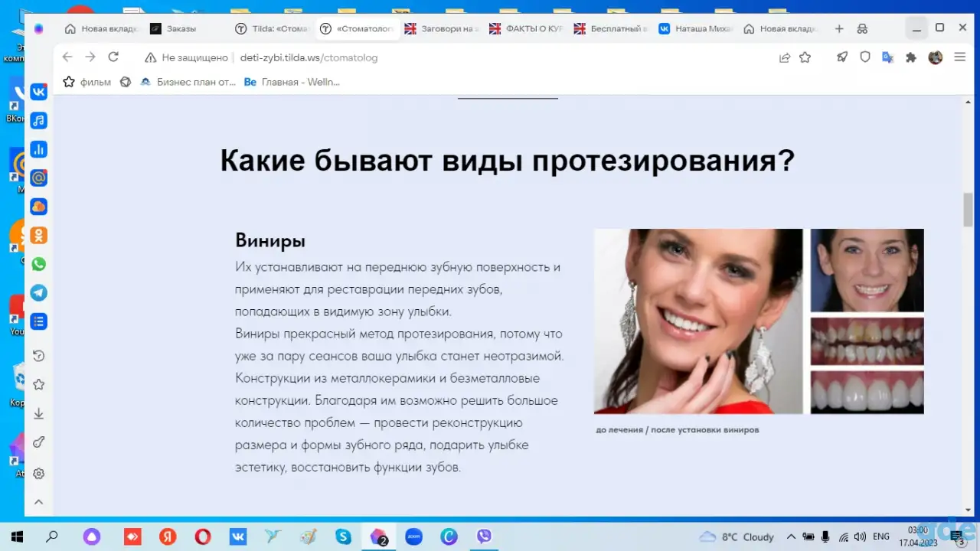Click the large smiling woman photo
Viewport: 980px width, 551px height.
[698, 321]
